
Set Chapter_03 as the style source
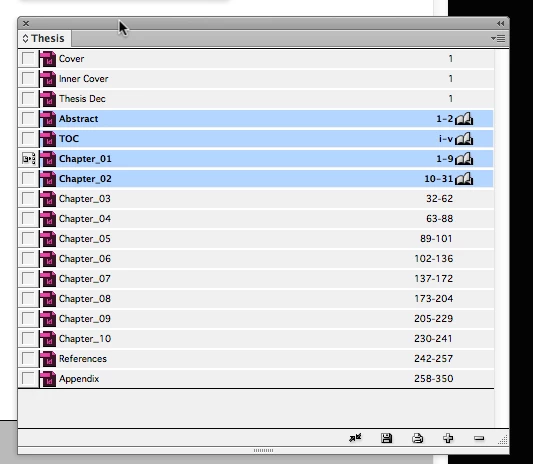pyautogui.click(x=28, y=199)
